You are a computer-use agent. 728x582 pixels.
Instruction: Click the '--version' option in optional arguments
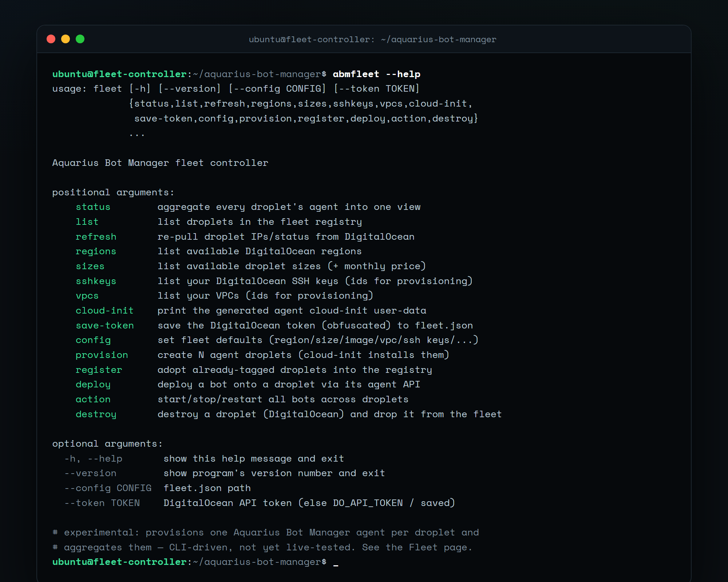[90, 473]
